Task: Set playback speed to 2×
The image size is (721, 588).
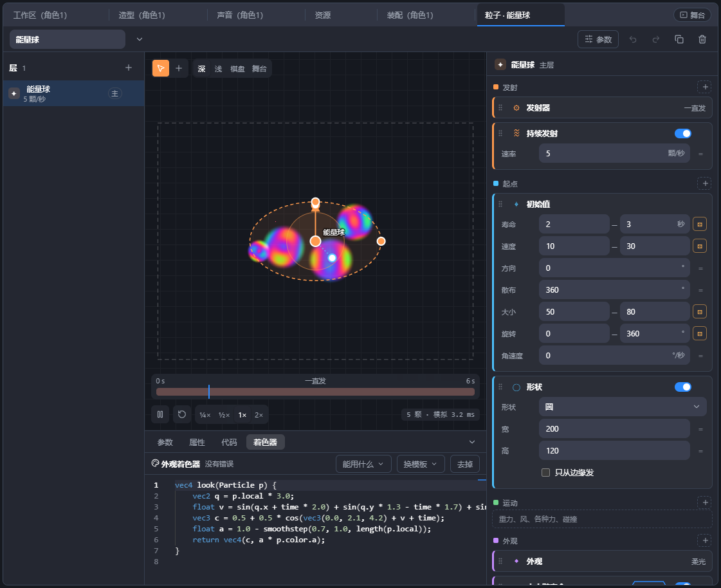Action: pyautogui.click(x=259, y=415)
